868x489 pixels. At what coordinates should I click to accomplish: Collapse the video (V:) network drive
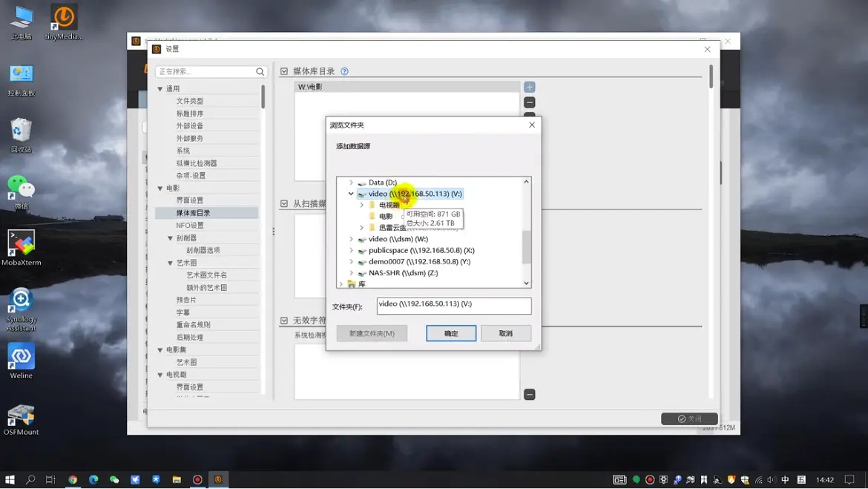[351, 194]
